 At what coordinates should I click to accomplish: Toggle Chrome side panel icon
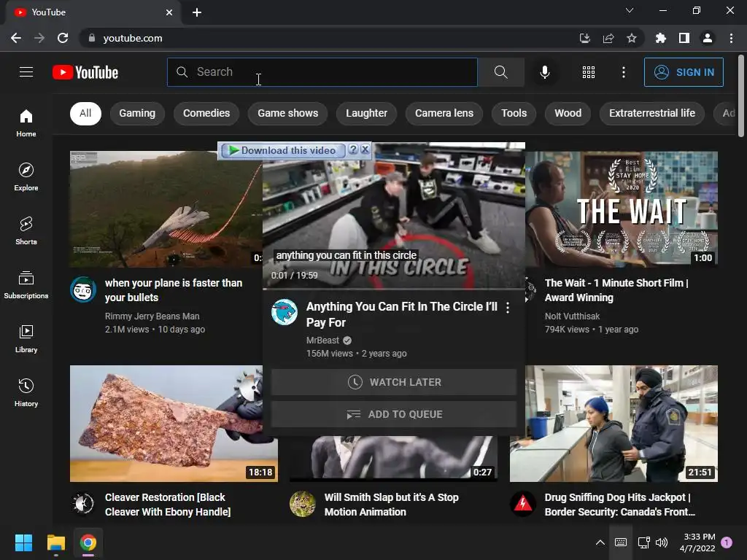point(684,38)
